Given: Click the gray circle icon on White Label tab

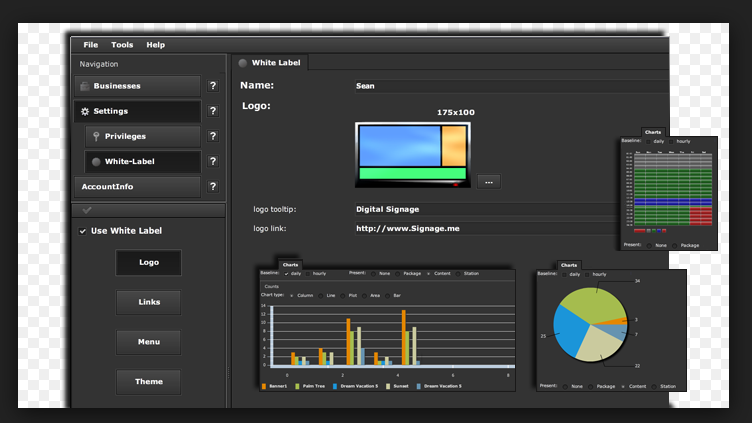Looking at the screenshot, I should [243, 63].
